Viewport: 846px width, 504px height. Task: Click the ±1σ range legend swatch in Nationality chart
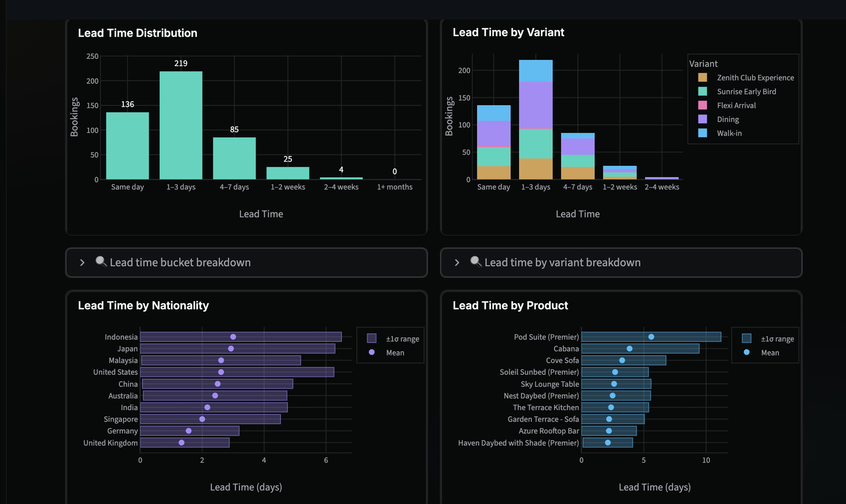pyautogui.click(x=372, y=338)
